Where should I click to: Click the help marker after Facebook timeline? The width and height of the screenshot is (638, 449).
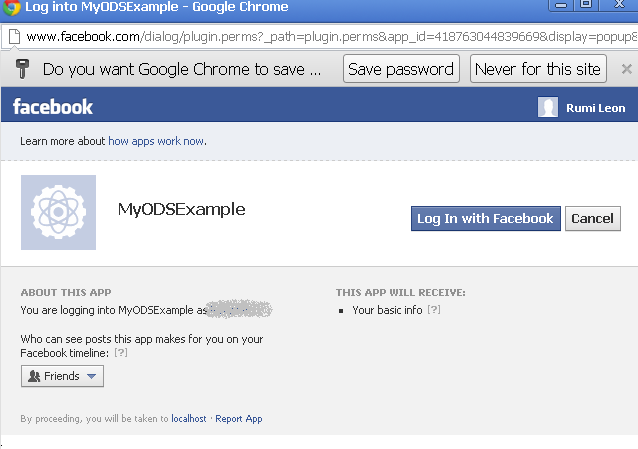[x=121, y=353]
